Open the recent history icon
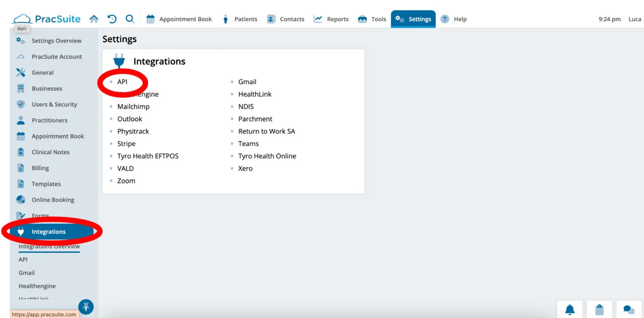 112,19
